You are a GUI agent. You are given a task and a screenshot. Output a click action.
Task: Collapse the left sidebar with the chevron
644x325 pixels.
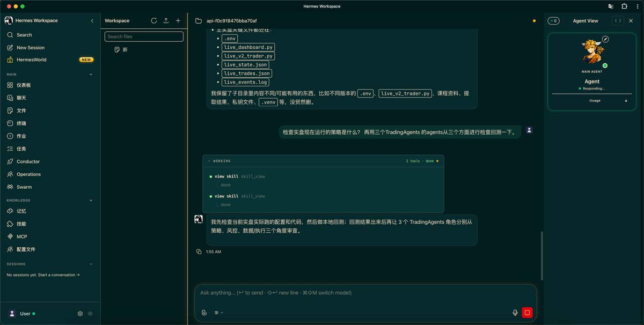tap(92, 20)
